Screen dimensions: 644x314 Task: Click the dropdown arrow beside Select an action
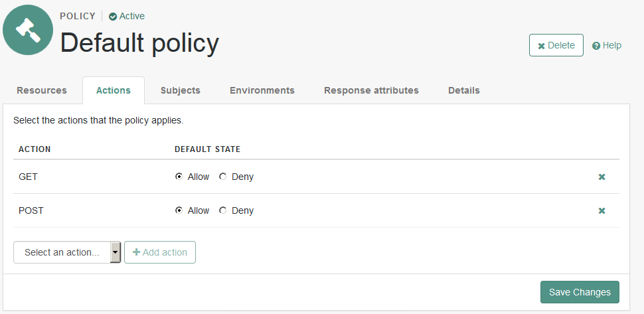point(116,252)
